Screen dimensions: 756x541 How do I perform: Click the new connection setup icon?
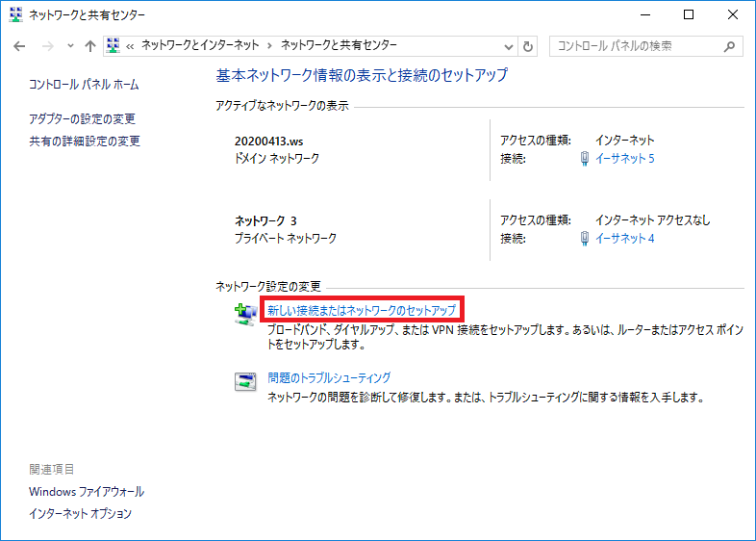pos(246,314)
